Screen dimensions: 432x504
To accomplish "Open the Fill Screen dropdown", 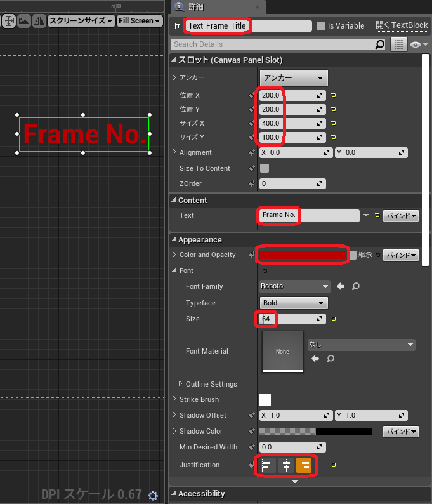I will coord(140,21).
